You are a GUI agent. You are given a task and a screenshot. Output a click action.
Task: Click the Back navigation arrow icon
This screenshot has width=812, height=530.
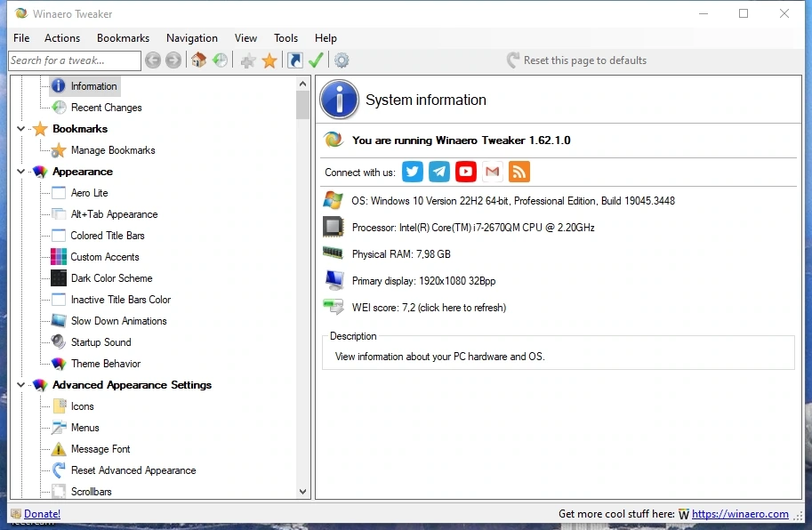pos(153,60)
